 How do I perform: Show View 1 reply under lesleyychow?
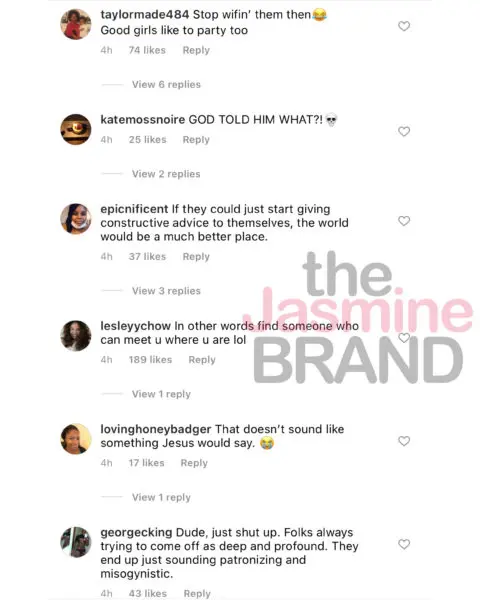[x=161, y=394]
